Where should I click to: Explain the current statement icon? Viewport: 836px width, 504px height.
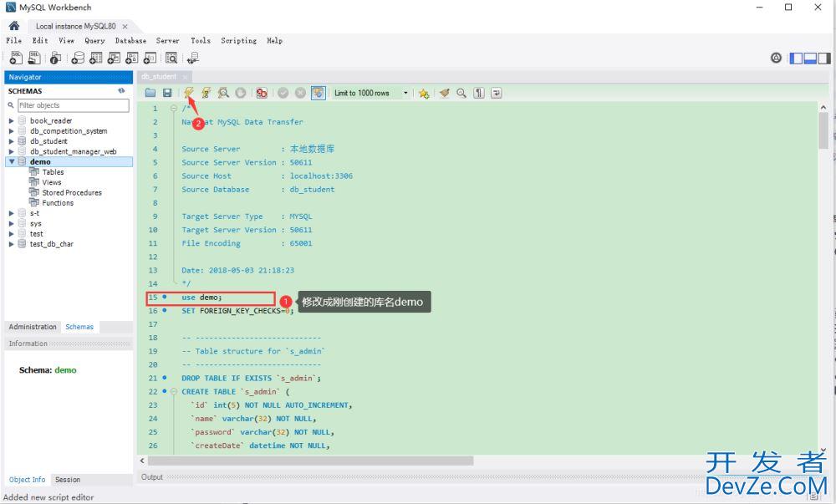[x=223, y=94]
